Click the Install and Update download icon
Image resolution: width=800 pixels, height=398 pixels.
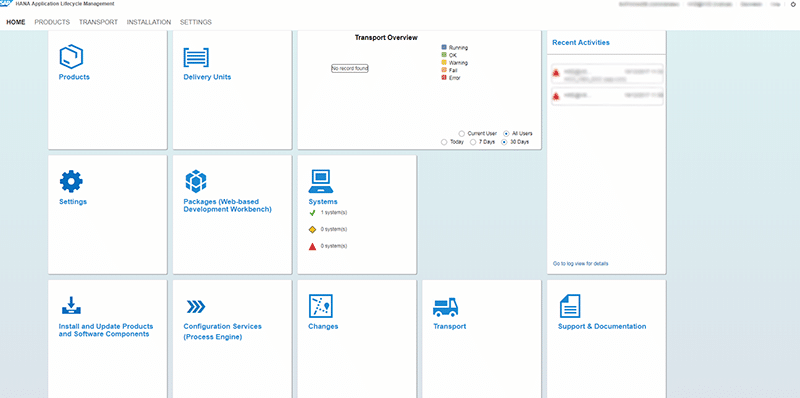pyautogui.click(x=71, y=306)
